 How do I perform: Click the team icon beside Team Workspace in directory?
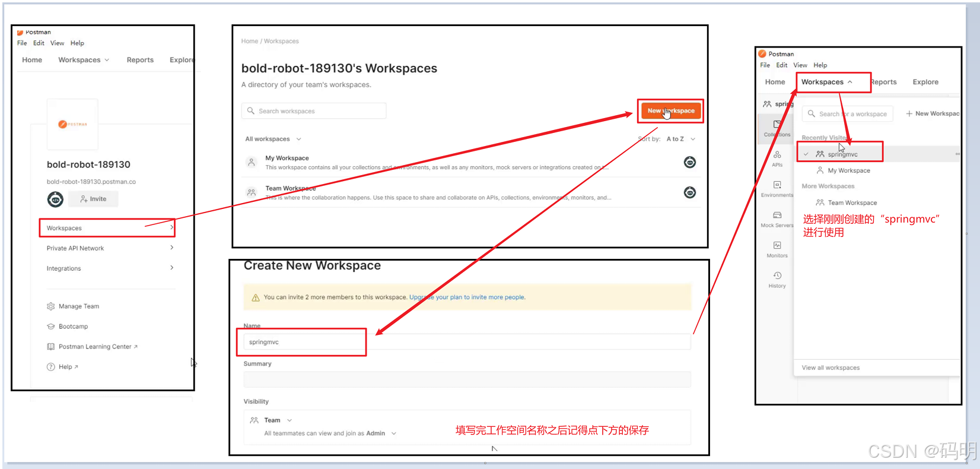pos(252,192)
